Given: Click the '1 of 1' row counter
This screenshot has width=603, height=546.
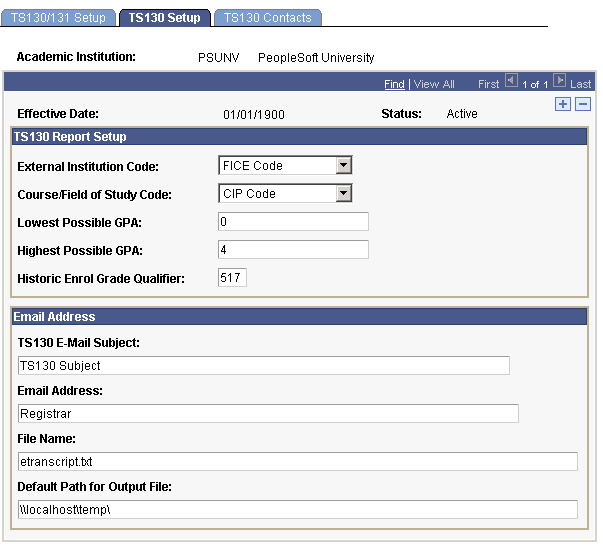Looking at the screenshot, I should click(x=535, y=85).
